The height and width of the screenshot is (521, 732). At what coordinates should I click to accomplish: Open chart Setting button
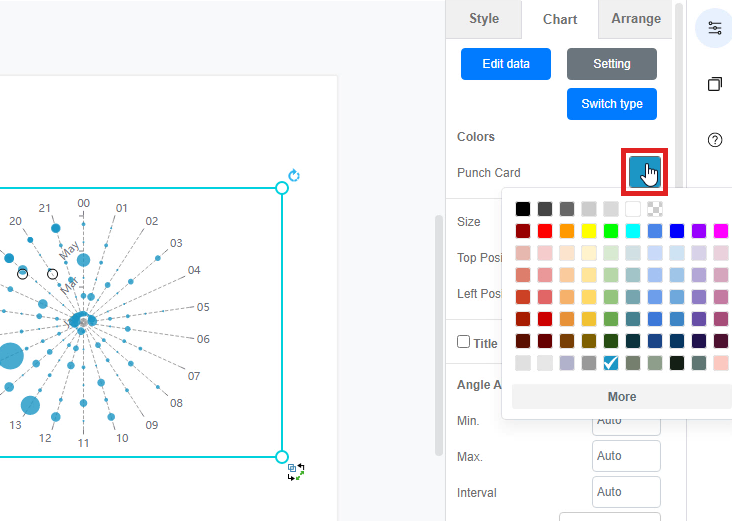[612, 64]
